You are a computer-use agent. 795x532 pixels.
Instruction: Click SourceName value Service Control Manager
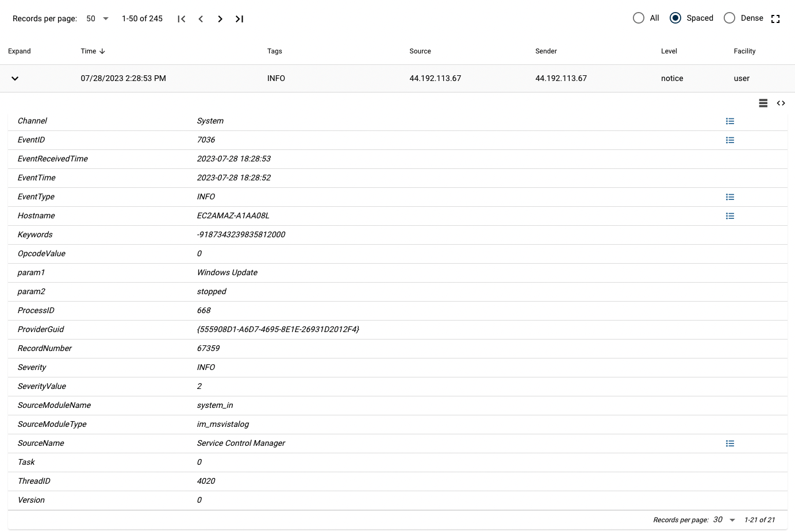pos(241,443)
